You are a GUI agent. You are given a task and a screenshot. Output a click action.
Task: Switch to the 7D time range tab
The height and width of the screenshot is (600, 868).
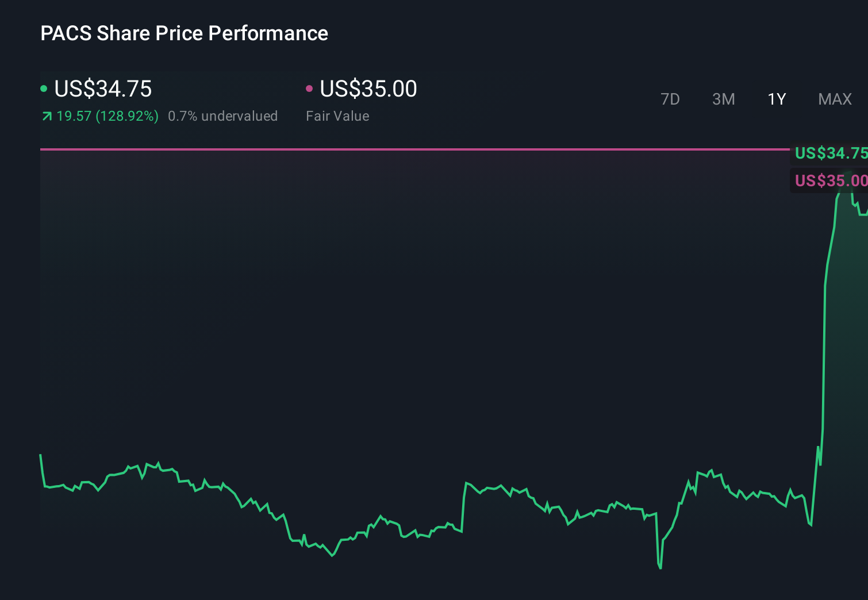click(x=670, y=99)
